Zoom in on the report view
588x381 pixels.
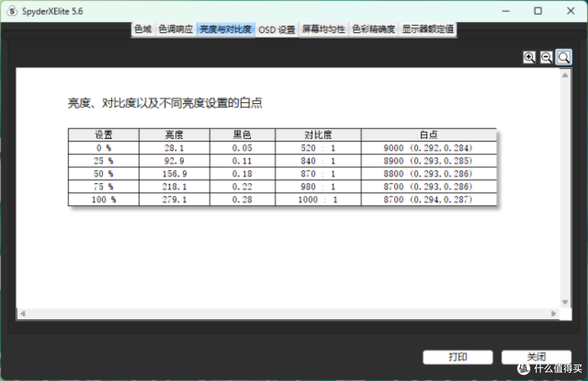pos(529,57)
